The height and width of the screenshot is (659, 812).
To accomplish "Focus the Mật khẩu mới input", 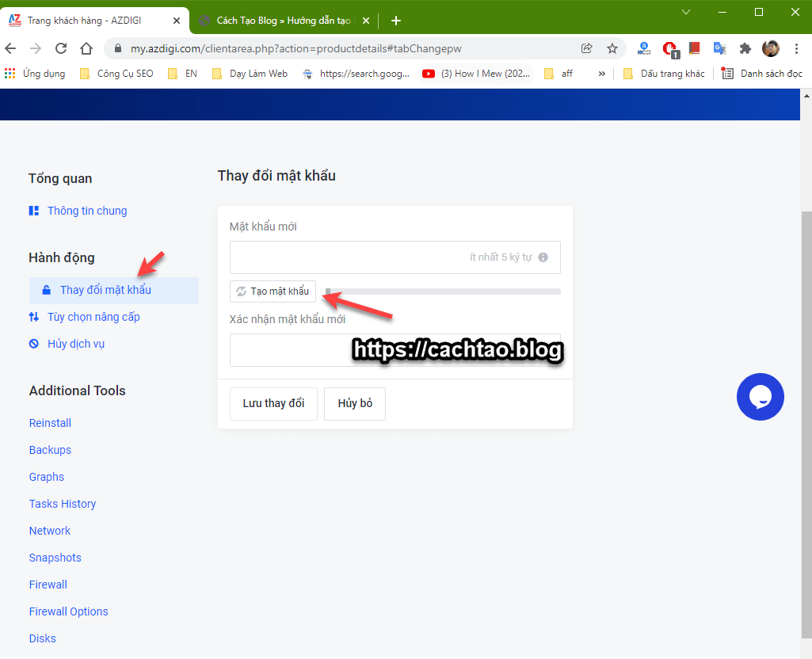I will tap(395, 257).
